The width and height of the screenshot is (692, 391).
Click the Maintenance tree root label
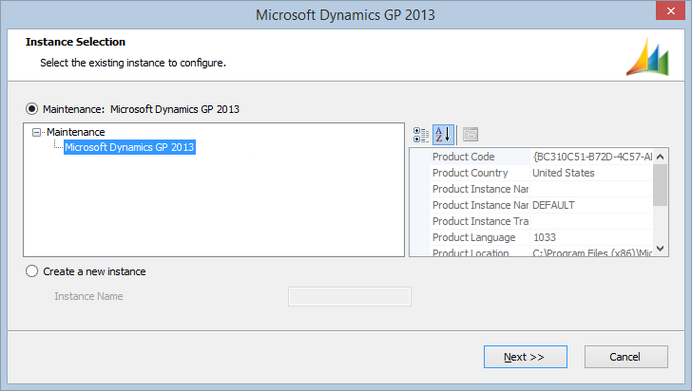pyautogui.click(x=75, y=132)
